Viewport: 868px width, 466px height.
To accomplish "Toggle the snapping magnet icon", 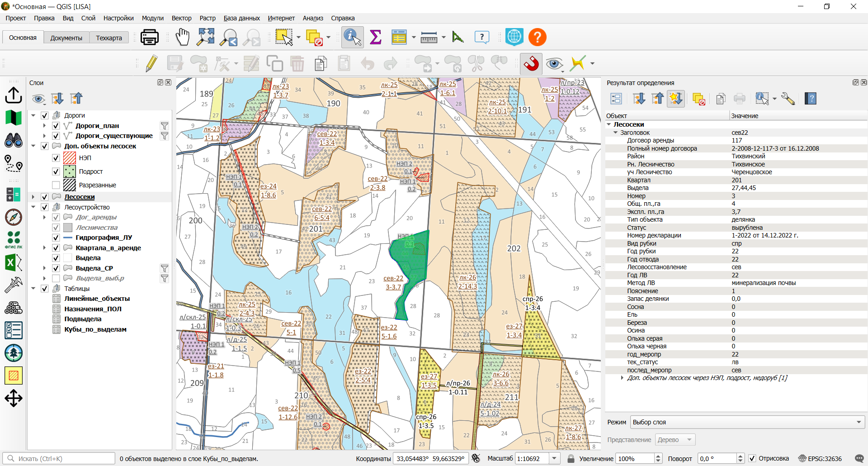I will tap(531, 63).
